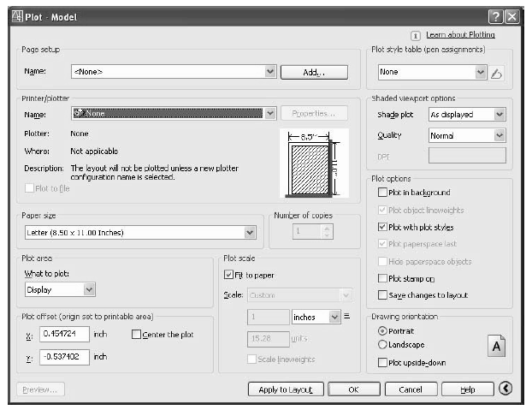Click the drawing orientation page icon
Image resolution: width=532 pixels, height=410 pixels.
coord(497,346)
